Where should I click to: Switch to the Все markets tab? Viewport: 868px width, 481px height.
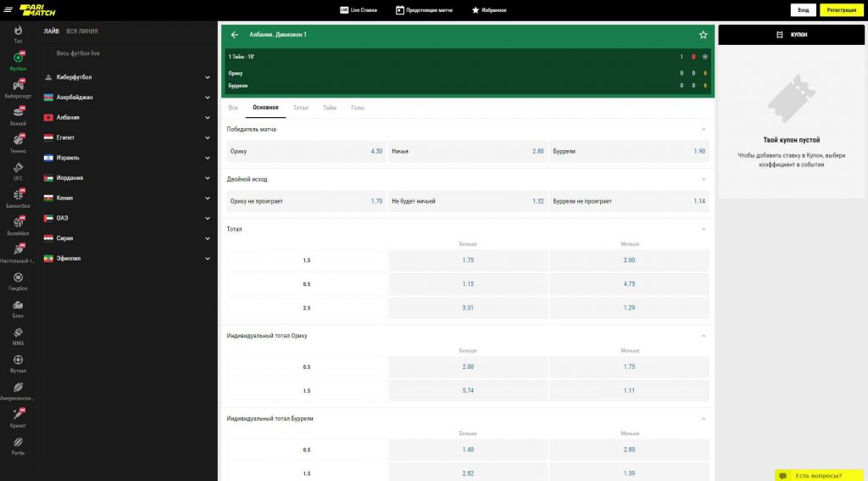point(233,108)
